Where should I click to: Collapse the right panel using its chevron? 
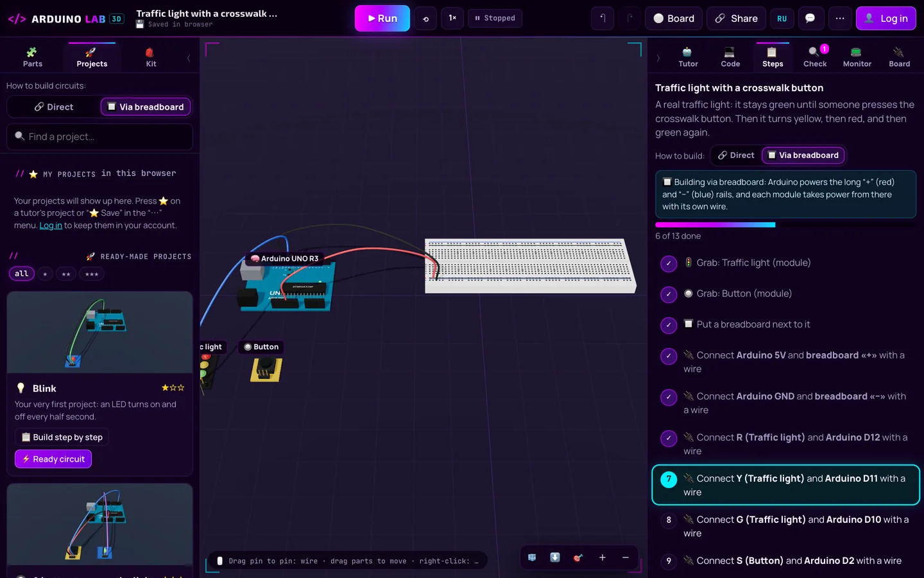[x=658, y=58]
